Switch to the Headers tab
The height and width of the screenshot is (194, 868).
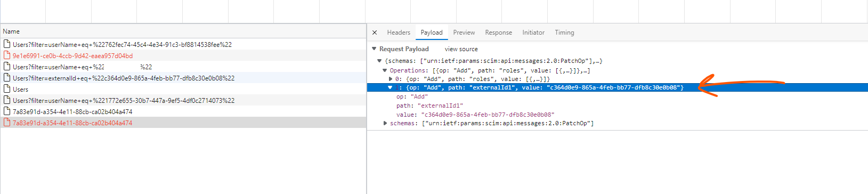[399, 33]
